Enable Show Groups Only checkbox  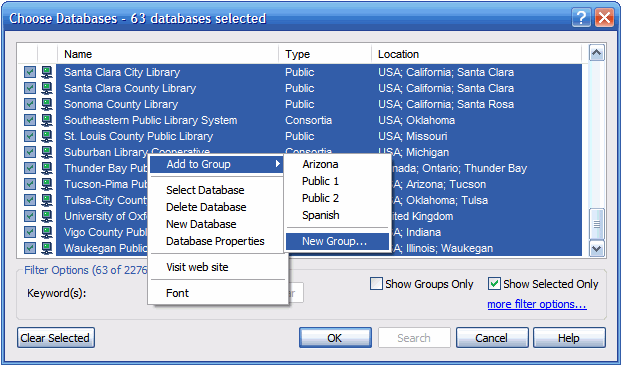[376, 284]
